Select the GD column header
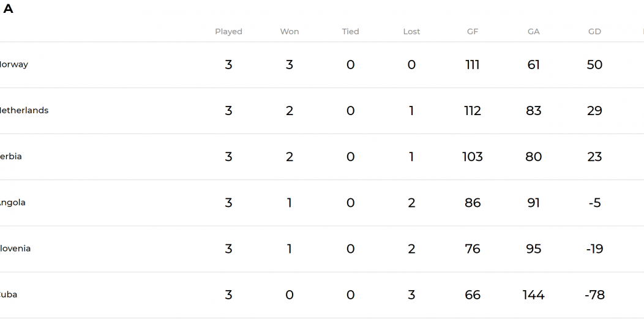This screenshot has width=644, height=322. [x=594, y=32]
